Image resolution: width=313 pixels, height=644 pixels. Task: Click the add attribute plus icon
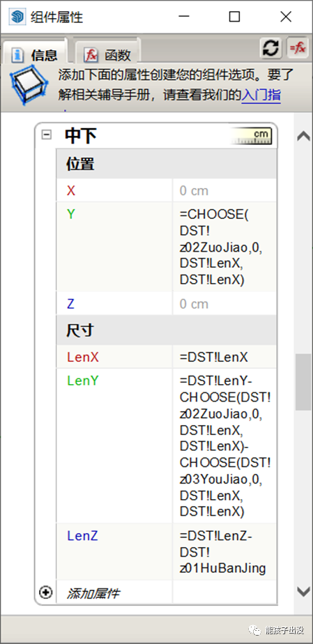coord(45,592)
